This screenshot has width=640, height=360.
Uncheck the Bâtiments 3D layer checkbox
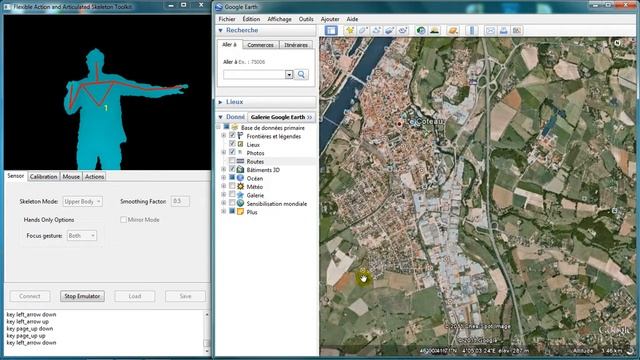(x=232, y=169)
